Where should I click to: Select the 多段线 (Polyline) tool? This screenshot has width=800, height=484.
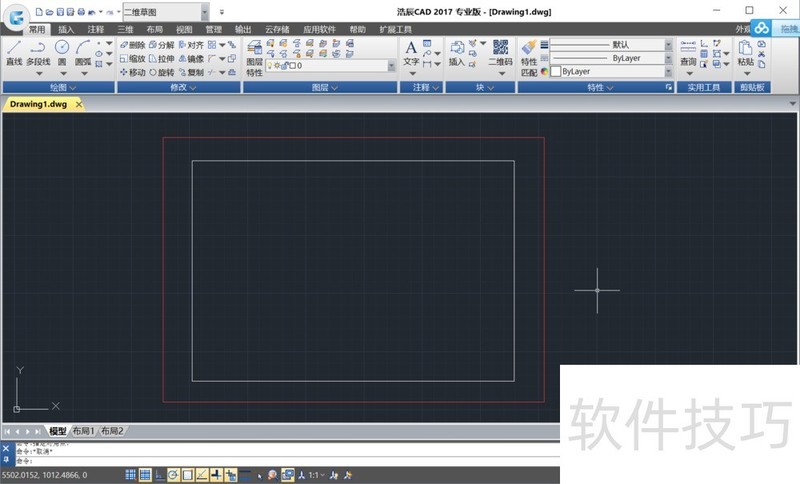(x=38, y=53)
